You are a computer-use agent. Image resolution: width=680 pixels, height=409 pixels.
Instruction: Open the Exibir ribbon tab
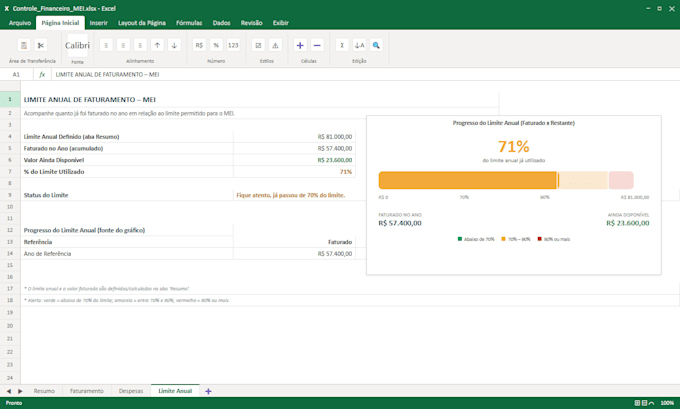pos(281,23)
